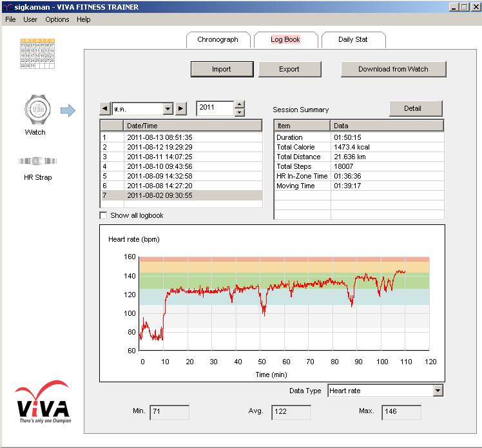482x448 pixels.
Task: Switch to the Chronograph tab
Action: click(x=217, y=40)
